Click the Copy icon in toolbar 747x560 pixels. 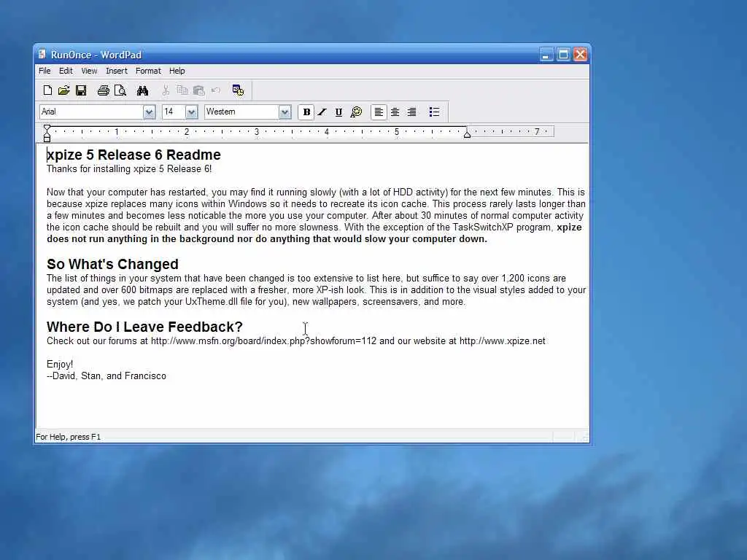(182, 90)
